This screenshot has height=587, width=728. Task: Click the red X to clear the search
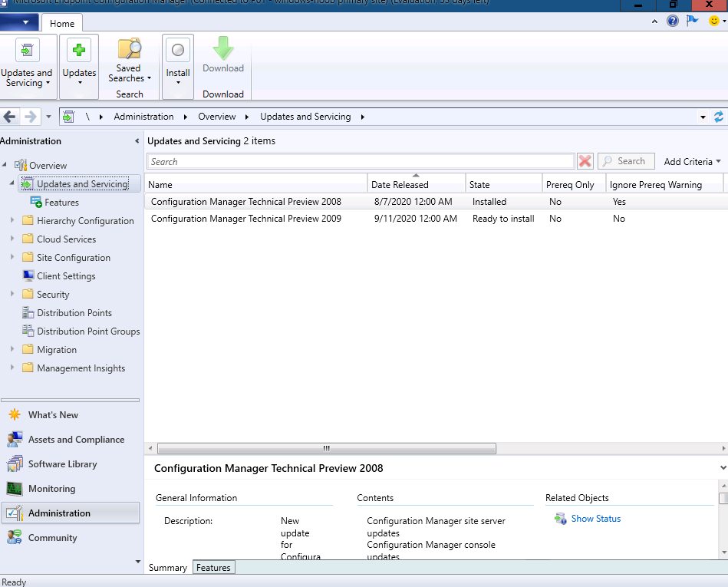click(585, 161)
